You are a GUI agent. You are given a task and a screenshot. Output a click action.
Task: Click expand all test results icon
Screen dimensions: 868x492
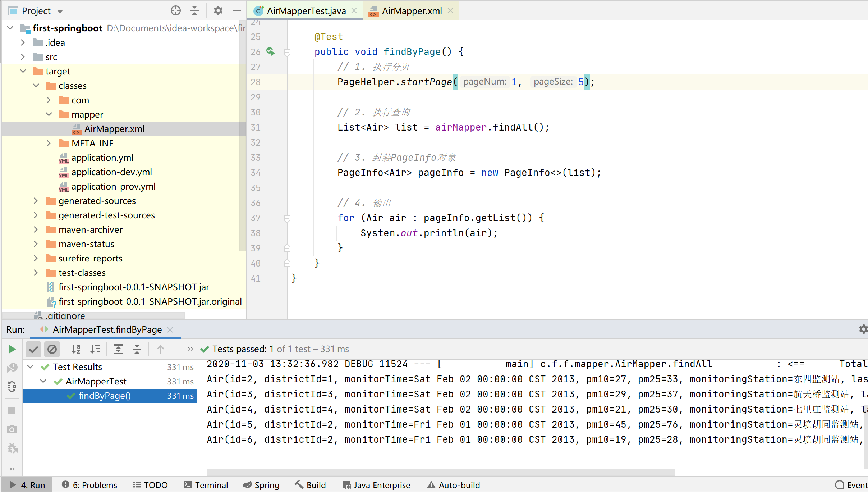118,349
